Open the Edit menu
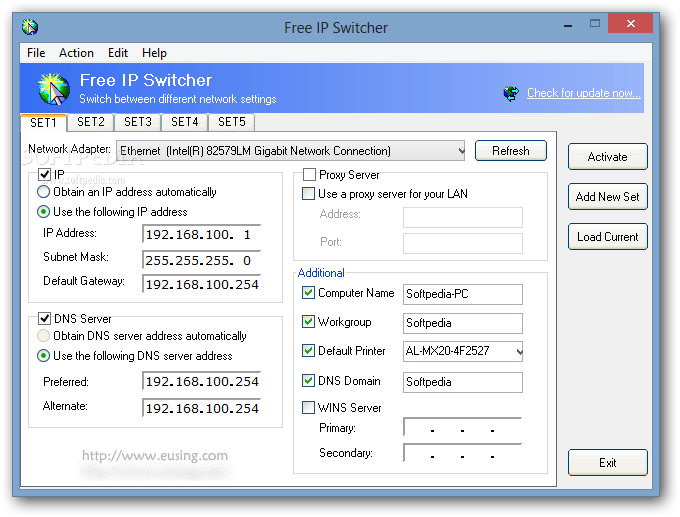This screenshot has width=680, height=517. click(118, 53)
